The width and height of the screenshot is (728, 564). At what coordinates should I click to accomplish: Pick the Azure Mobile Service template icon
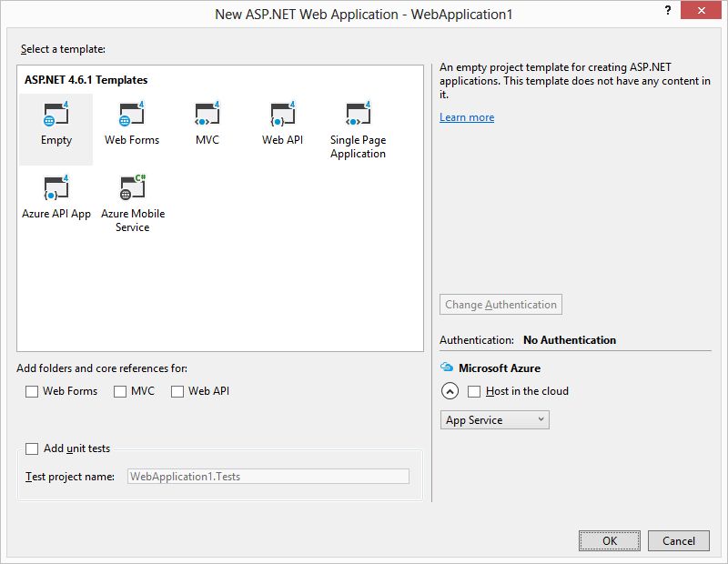pyautogui.click(x=133, y=187)
